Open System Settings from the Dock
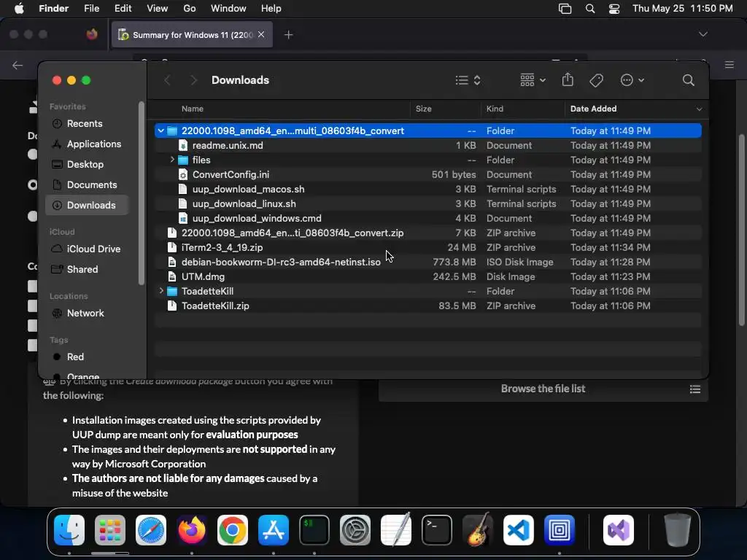The width and height of the screenshot is (747, 560). tap(355, 530)
